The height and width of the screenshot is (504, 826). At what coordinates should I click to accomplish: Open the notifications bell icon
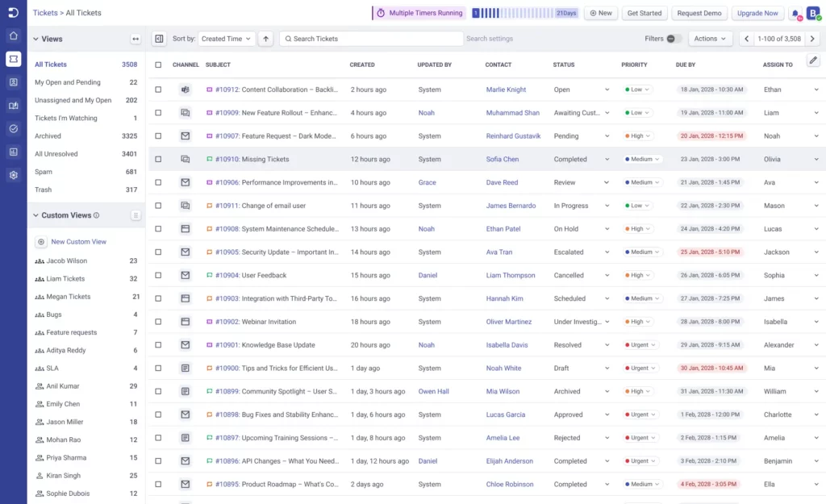(795, 14)
